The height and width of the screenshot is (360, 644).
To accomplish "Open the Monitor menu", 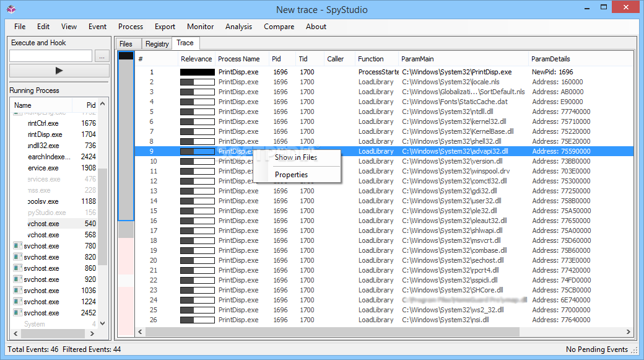I will point(200,26).
